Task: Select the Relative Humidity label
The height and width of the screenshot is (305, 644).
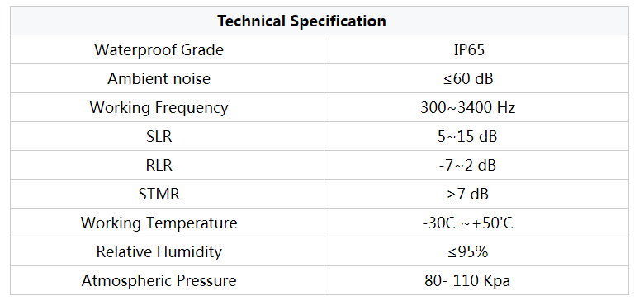Action: [159, 251]
